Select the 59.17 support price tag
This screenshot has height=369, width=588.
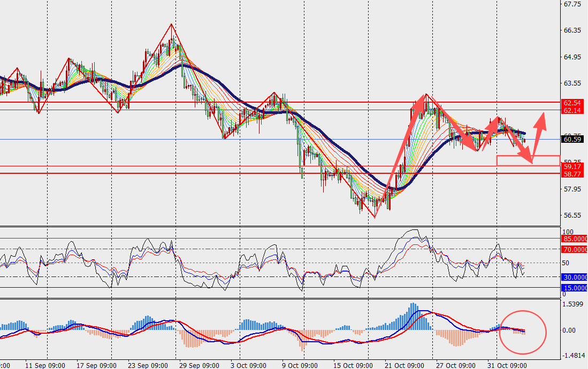point(572,166)
